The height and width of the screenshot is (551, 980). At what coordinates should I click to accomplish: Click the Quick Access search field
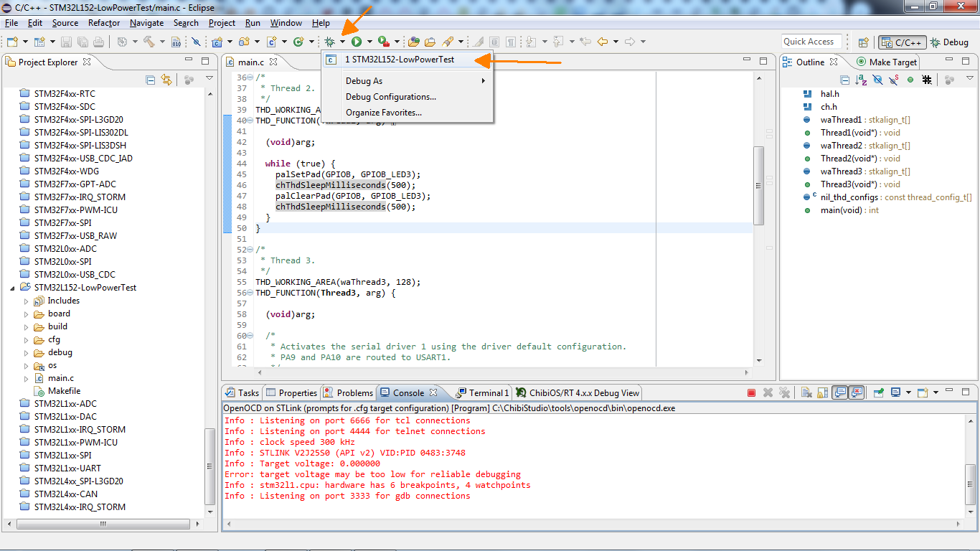click(811, 42)
